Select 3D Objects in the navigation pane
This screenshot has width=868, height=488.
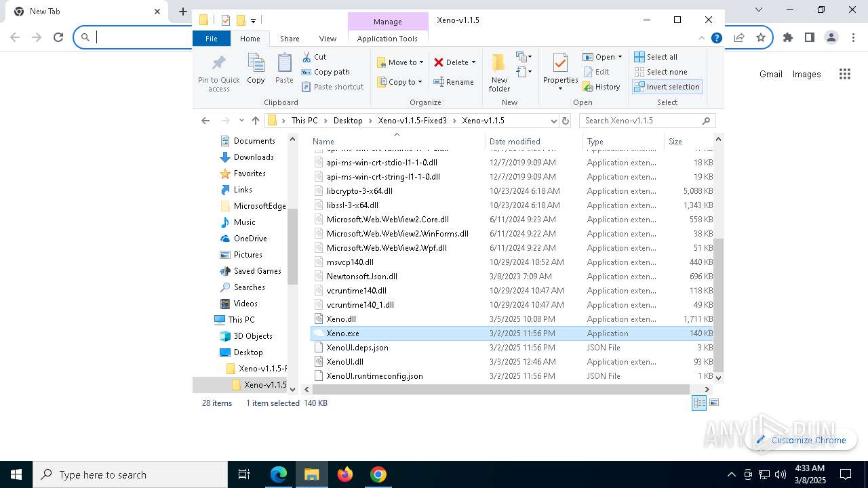(253, 336)
